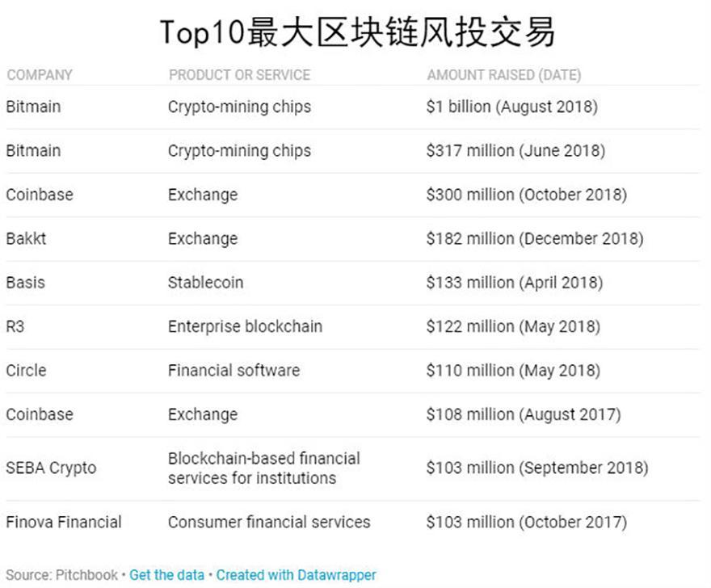Click the PRODUCT OR SERVICE column header

pyautogui.click(x=239, y=75)
